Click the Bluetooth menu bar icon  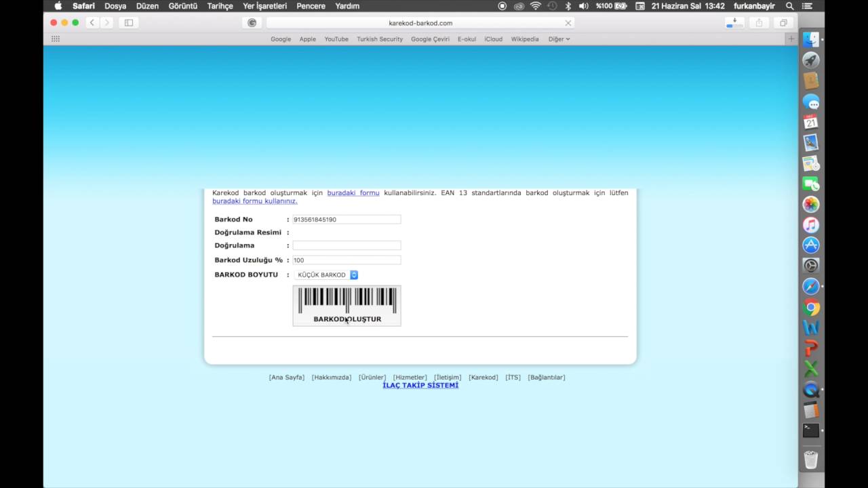(568, 6)
